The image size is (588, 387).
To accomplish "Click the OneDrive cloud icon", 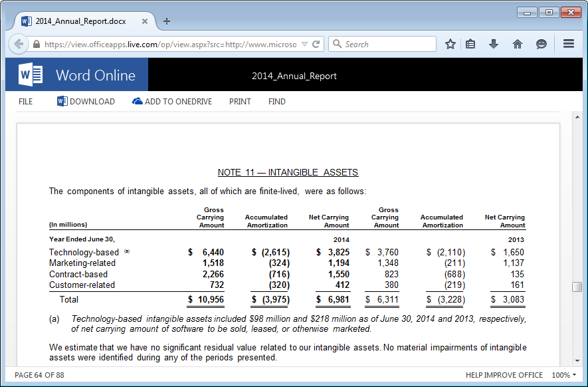I will click(x=138, y=101).
